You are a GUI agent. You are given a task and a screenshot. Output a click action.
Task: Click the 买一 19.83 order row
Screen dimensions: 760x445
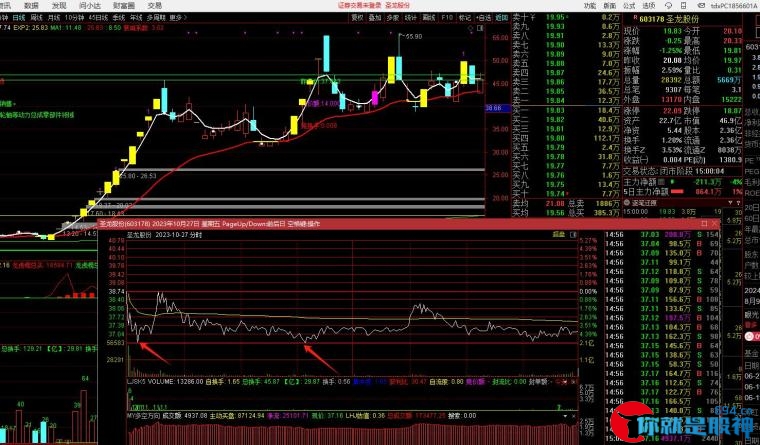(567, 110)
